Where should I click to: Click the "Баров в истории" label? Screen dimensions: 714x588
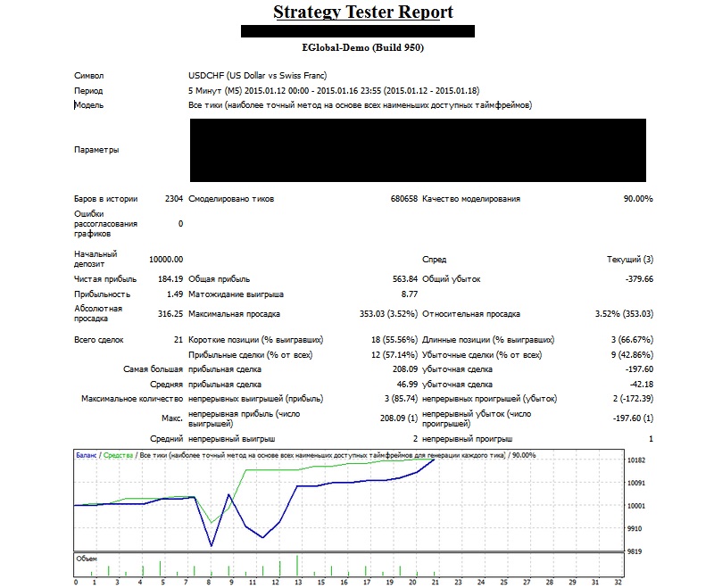[x=105, y=199]
